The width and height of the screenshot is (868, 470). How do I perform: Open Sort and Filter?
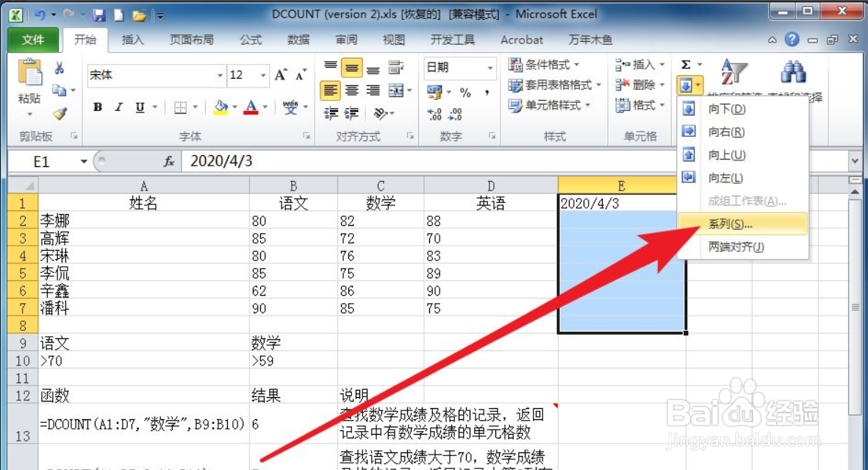click(x=733, y=72)
